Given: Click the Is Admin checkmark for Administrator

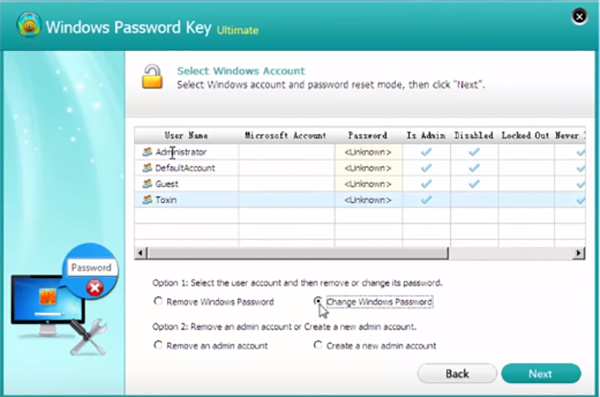Looking at the screenshot, I should 426,152.
